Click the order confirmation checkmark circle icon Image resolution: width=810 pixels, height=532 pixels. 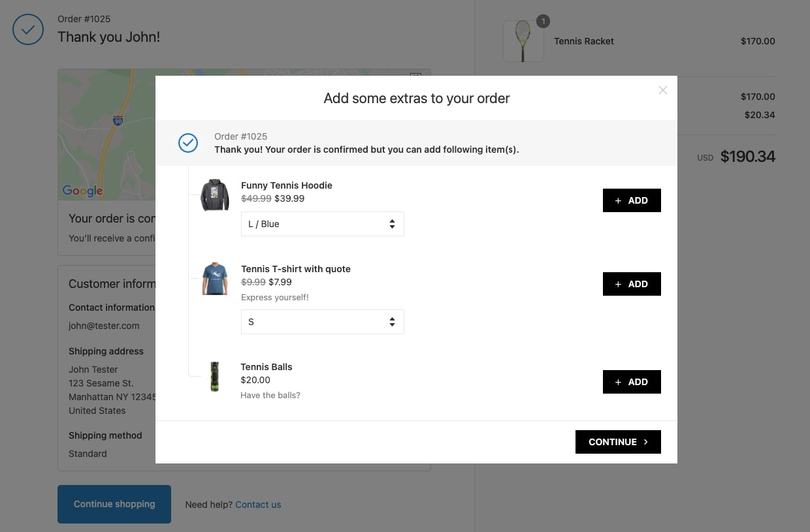(27, 29)
